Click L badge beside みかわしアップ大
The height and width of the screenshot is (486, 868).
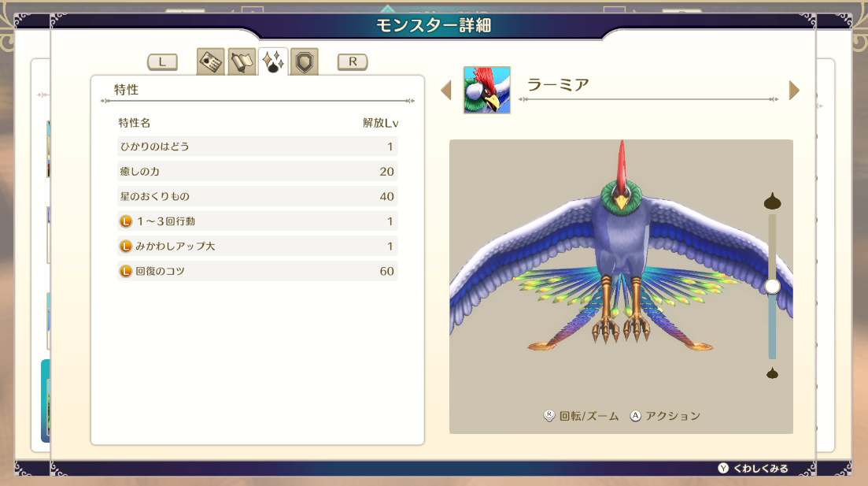(x=126, y=247)
